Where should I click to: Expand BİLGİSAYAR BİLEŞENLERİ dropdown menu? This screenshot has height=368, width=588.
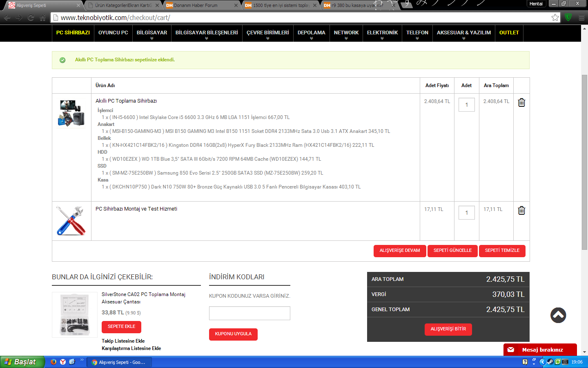tap(207, 34)
